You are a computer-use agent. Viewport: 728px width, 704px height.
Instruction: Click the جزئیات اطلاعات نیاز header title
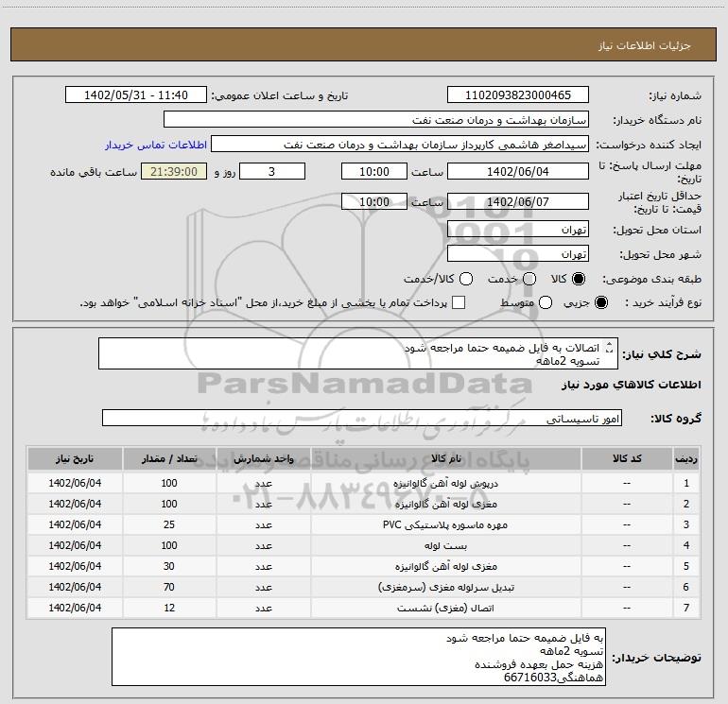point(645,45)
